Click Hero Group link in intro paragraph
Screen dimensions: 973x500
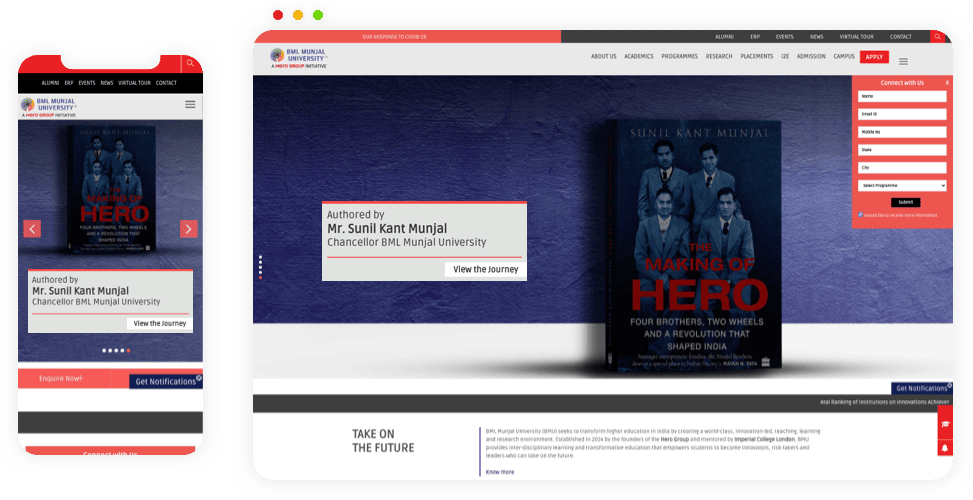point(675,439)
